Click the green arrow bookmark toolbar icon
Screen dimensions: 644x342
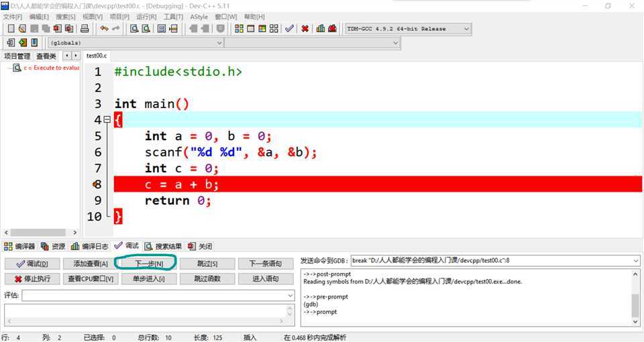pyautogui.click(x=23, y=42)
